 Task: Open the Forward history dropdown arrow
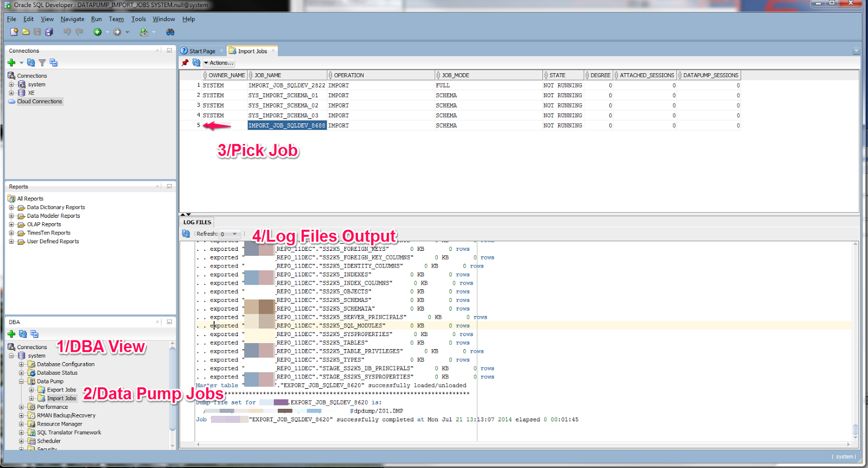[127, 32]
